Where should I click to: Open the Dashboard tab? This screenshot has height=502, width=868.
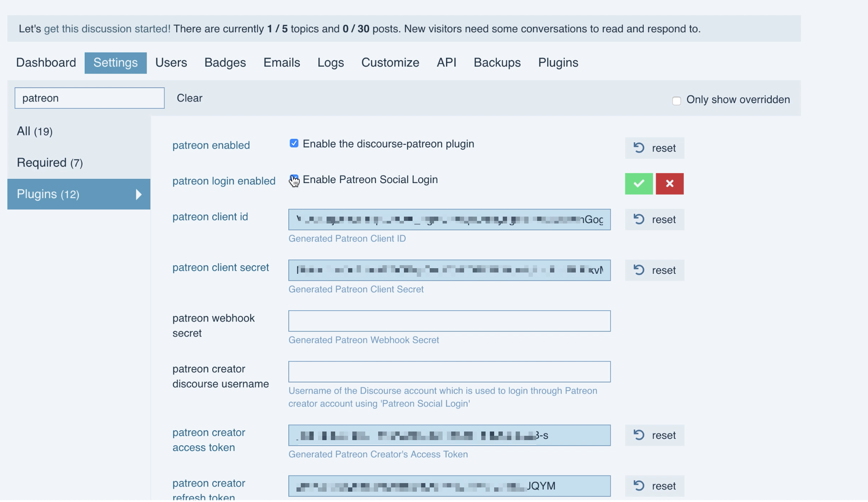coord(46,63)
